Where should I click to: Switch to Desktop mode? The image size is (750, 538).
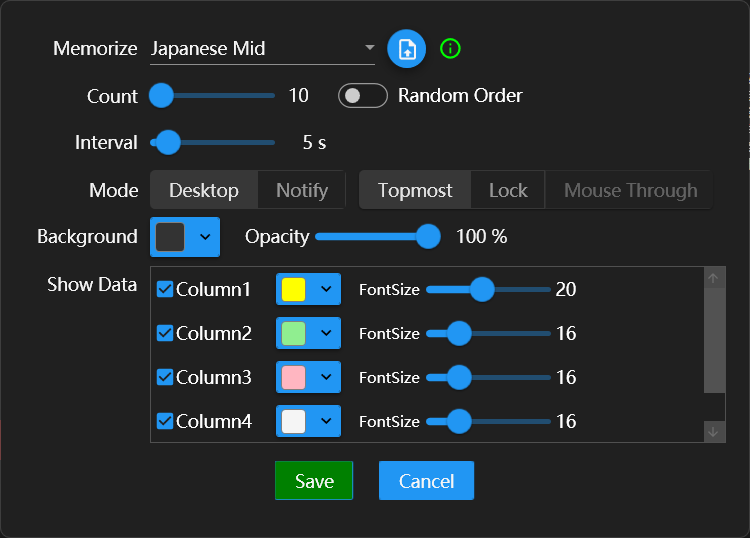coord(204,190)
